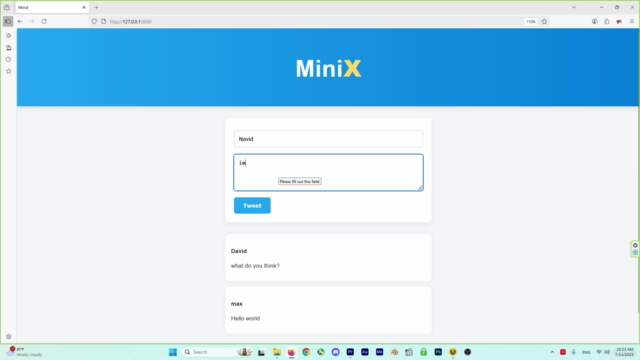Viewport: 640px width, 360px height.
Task: Click the 'Hello world' tweet text
Action: pos(245,318)
